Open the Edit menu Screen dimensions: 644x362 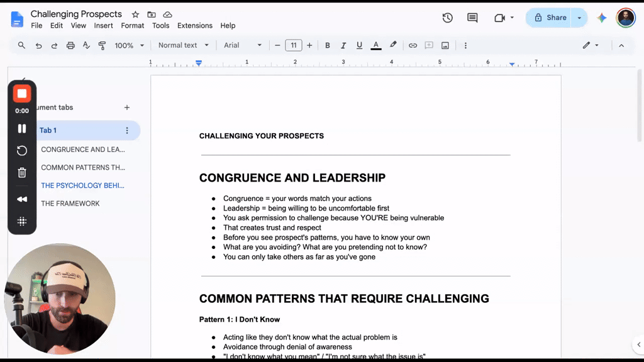click(56, 25)
